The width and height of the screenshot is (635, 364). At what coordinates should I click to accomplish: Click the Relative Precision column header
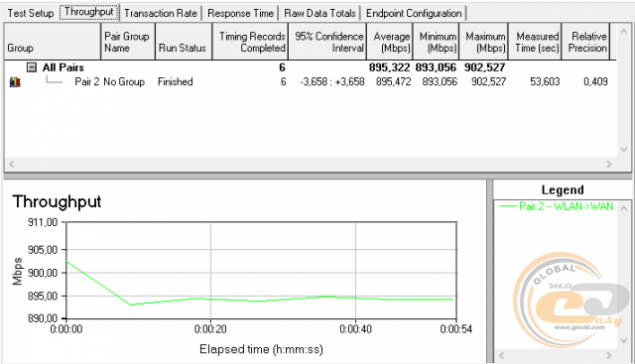(x=585, y=42)
